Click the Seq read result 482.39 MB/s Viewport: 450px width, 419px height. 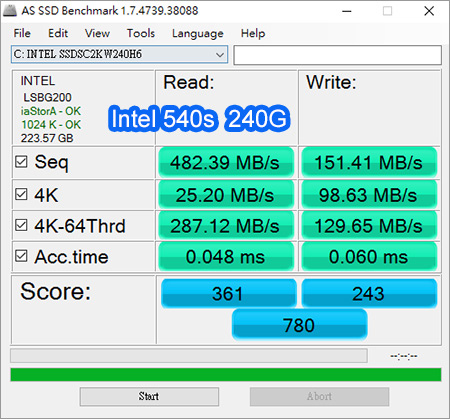(x=226, y=162)
